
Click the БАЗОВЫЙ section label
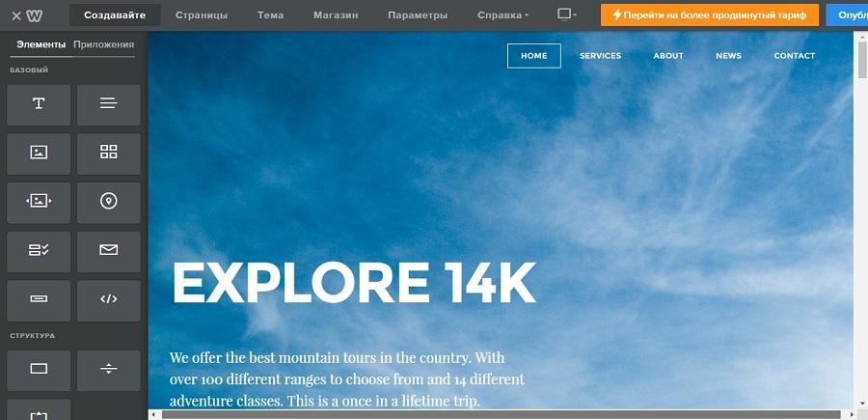29,70
